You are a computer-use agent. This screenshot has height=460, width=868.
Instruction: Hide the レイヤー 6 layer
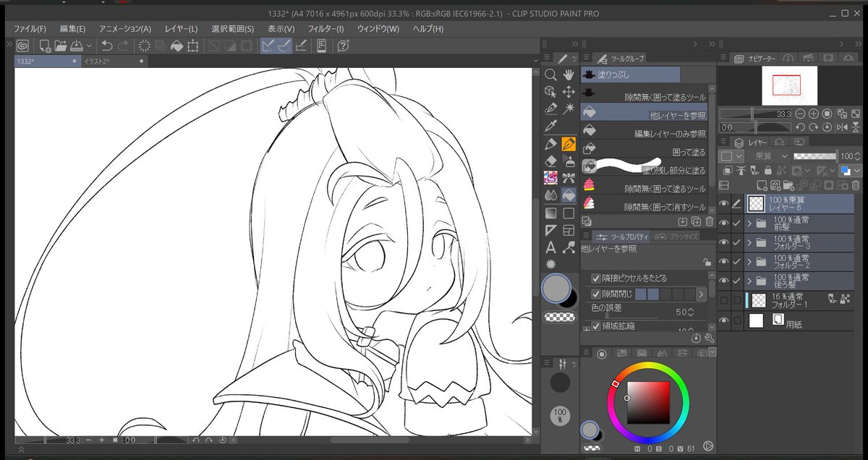pyautogui.click(x=723, y=203)
